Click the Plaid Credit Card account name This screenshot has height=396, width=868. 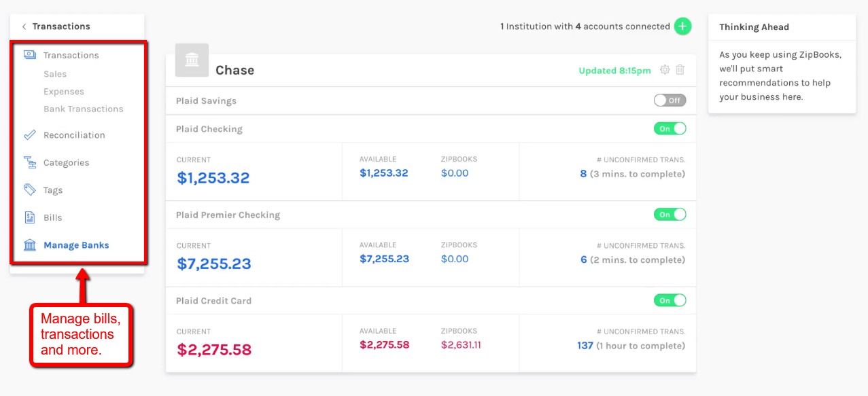[213, 300]
